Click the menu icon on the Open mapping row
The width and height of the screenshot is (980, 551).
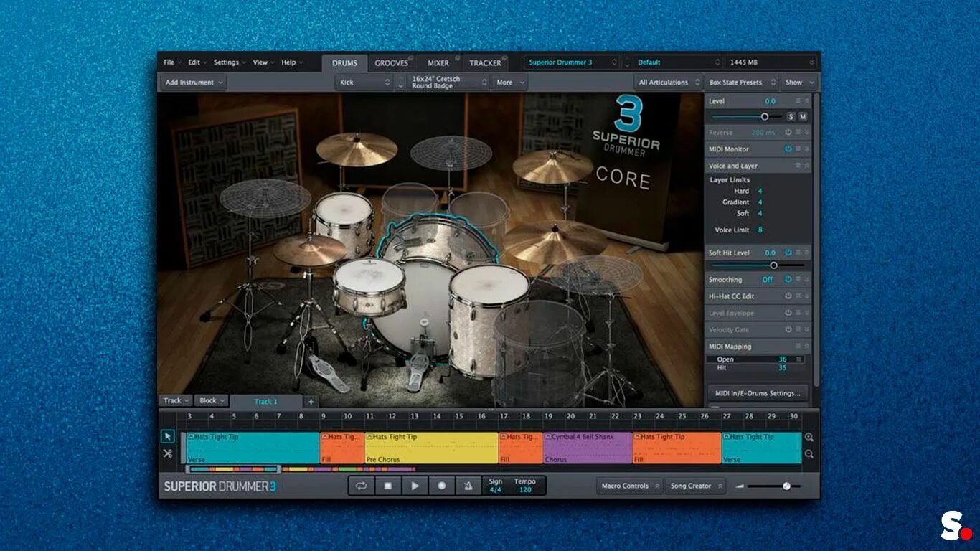click(799, 359)
